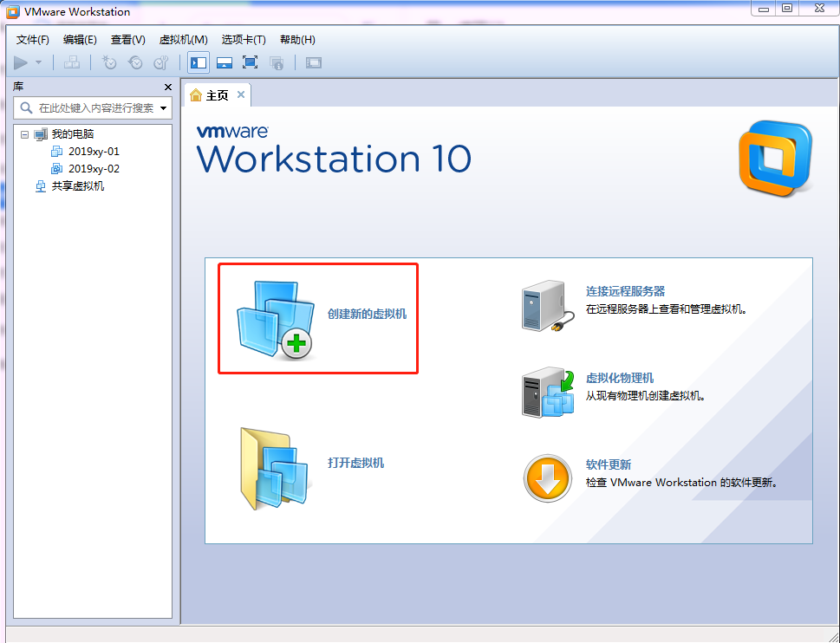
Task: Click the orange software update download icon
Action: point(548,478)
